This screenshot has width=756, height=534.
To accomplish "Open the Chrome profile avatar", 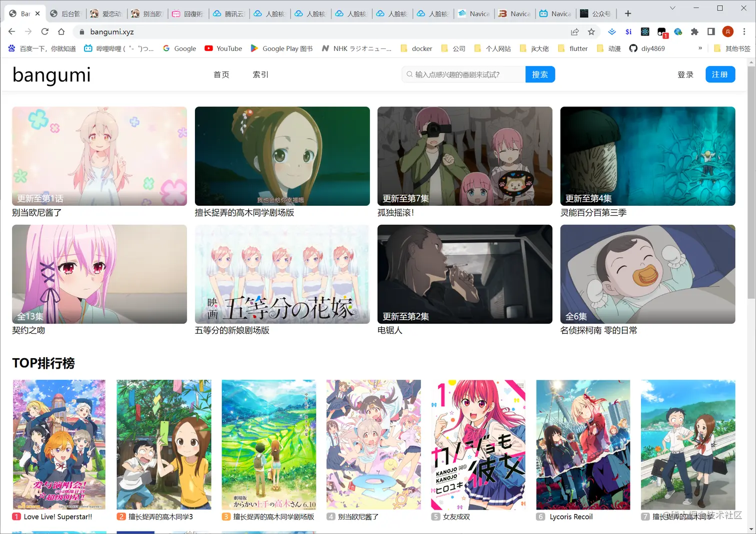I will pos(728,31).
